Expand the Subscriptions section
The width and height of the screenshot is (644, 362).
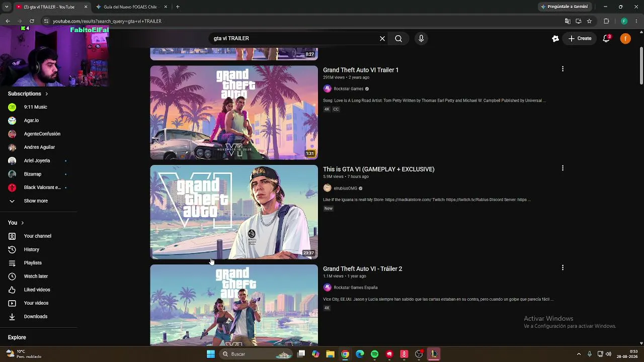[28, 94]
